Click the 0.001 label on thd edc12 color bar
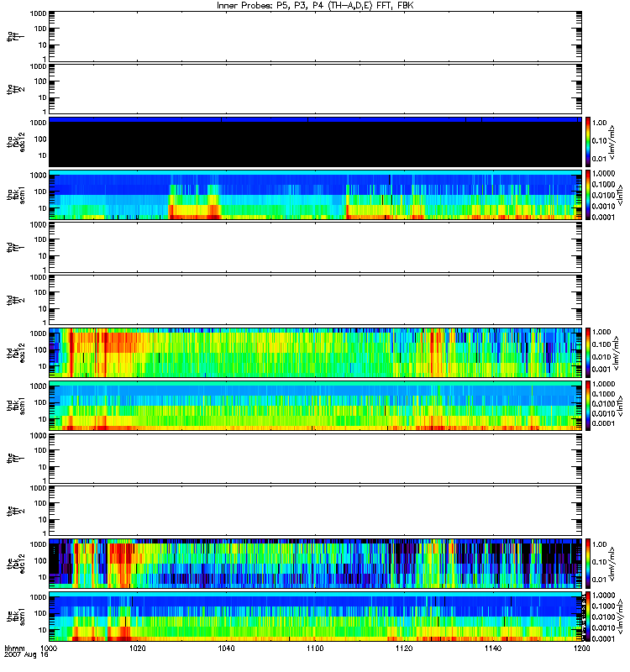Image resolution: width=630 pixels, height=672 pixels. (601, 369)
